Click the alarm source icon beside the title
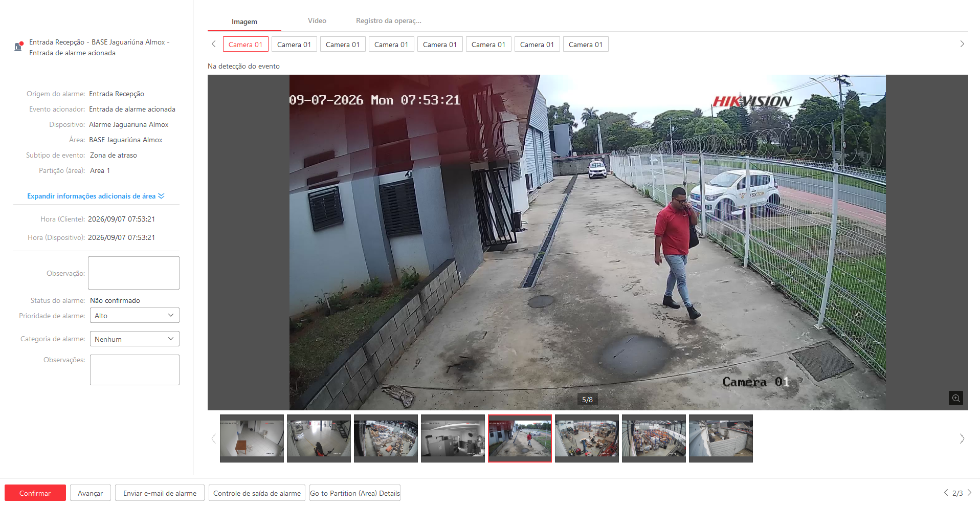This screenshot has height=506, width=980. pos(19,47)
